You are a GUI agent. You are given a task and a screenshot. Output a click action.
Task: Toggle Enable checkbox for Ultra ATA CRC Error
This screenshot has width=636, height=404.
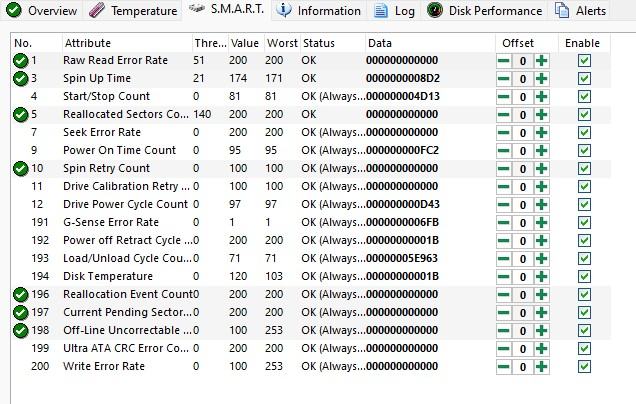[x=584, y=349]
